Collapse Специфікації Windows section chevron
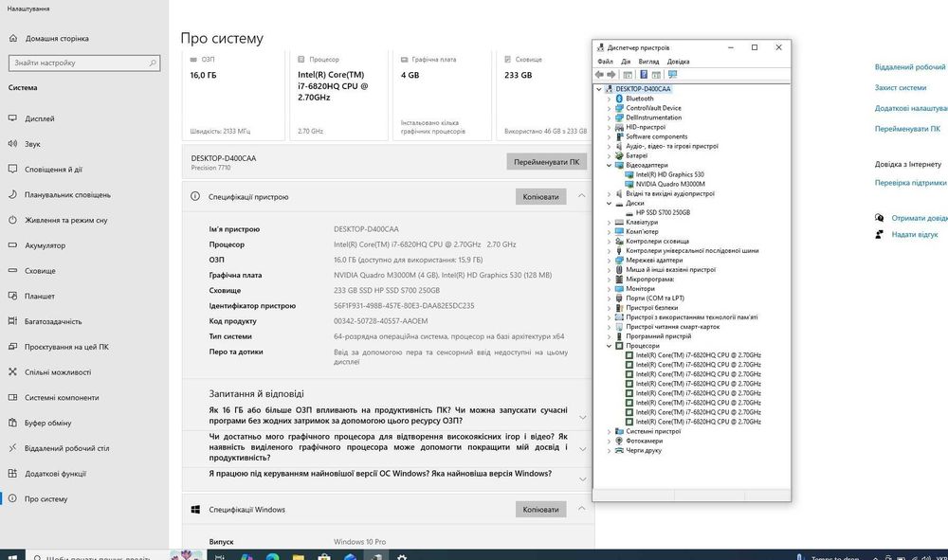 tap(582, 509)
